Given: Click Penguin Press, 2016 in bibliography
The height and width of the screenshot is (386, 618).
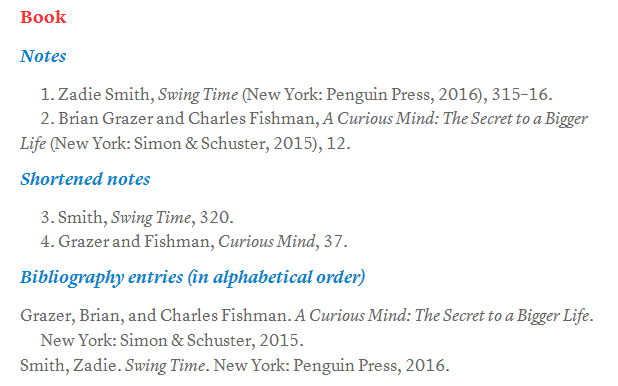Looking at the screenshot, I should coord(369,365).
